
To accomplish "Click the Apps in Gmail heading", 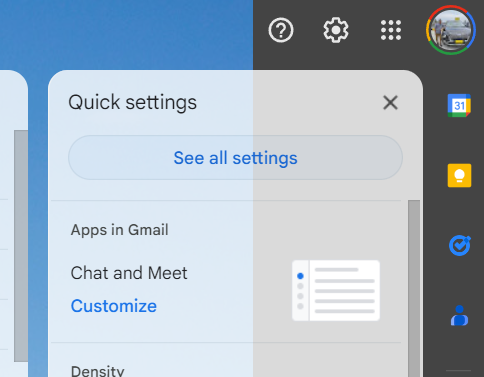I will click(x=119, y=230).
